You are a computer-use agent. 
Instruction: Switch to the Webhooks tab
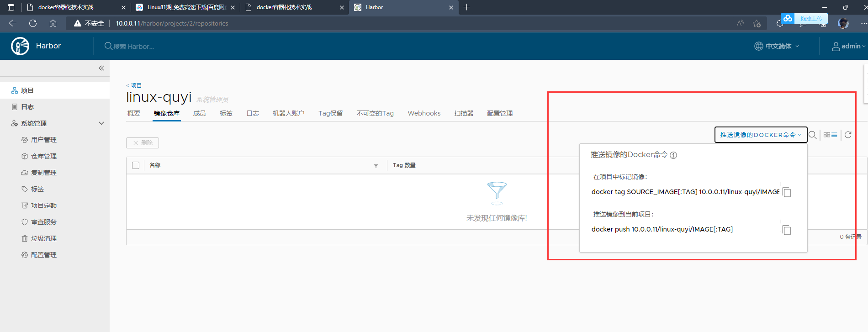pos(424,113)
